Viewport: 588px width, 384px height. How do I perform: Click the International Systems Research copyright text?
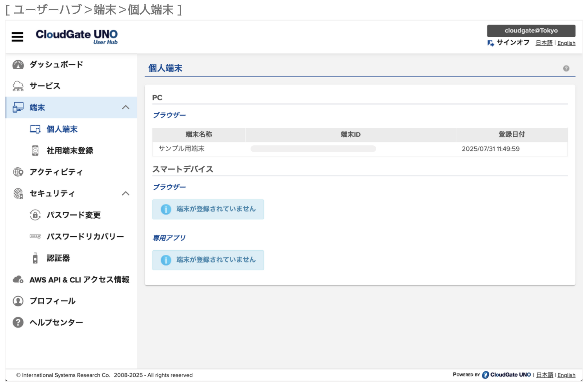(x=105, y=375)
